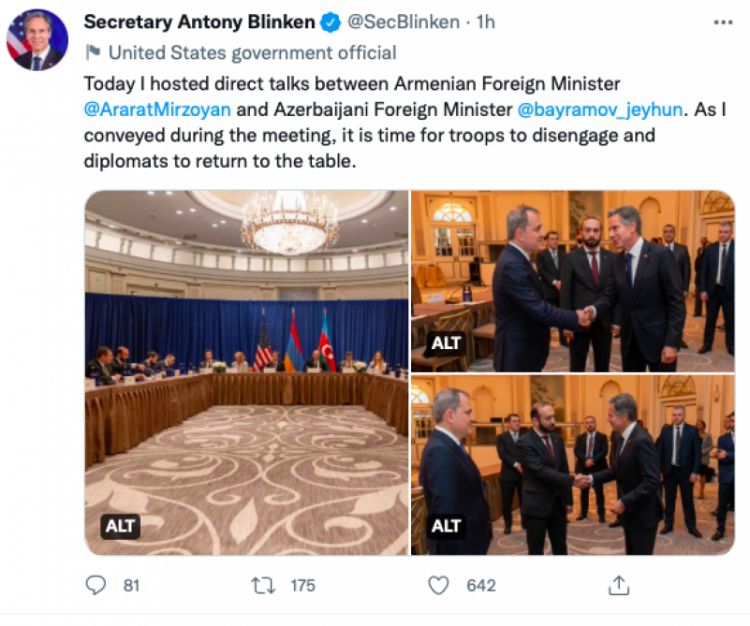Click the @bayramov_jeyhun mention link
Viewport: 750px width, 626px height.
pyautogui.click(x=600, y=109)
